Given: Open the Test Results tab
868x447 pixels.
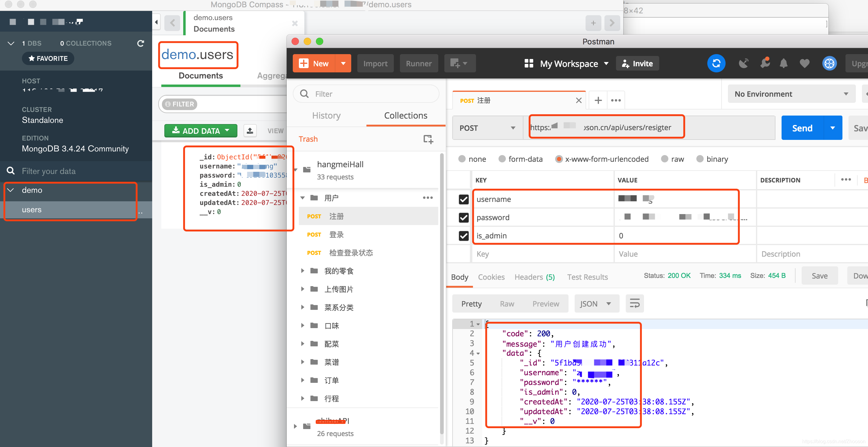Looking at the screenshot, I should click(x=587, y=277).
